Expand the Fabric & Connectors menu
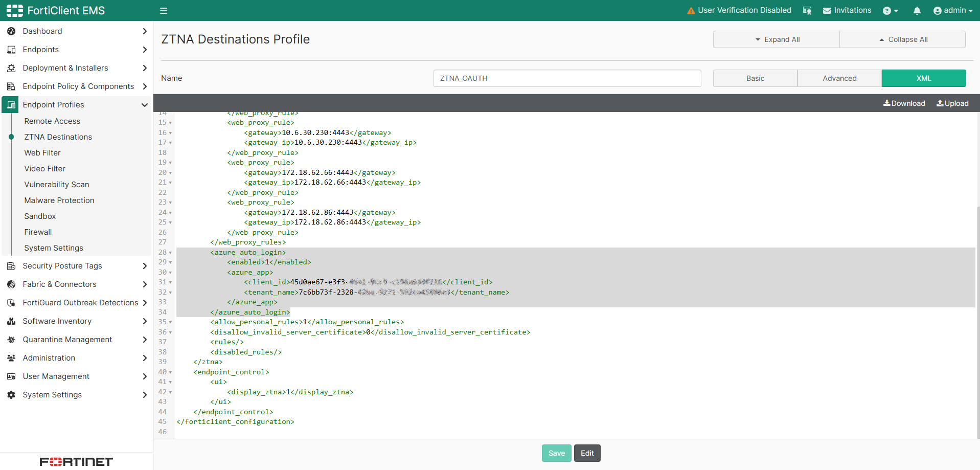 (x=144, y=284)
